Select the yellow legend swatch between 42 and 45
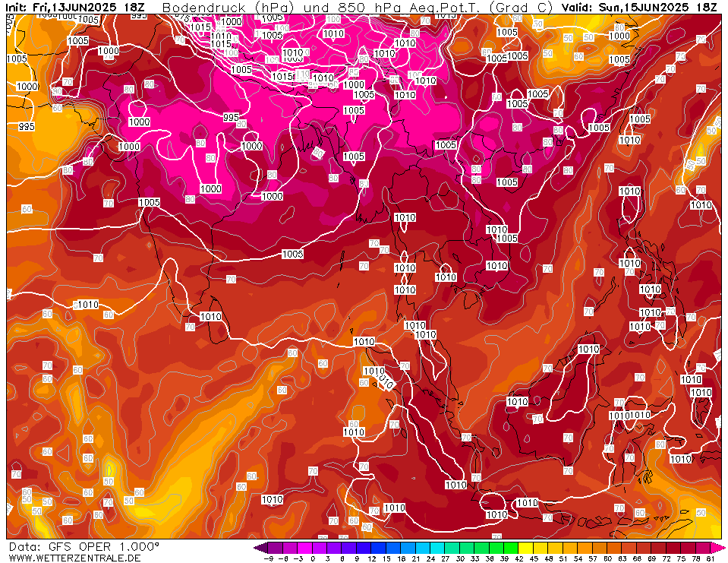This screenshot has height=563, width=728. (526, 547)
